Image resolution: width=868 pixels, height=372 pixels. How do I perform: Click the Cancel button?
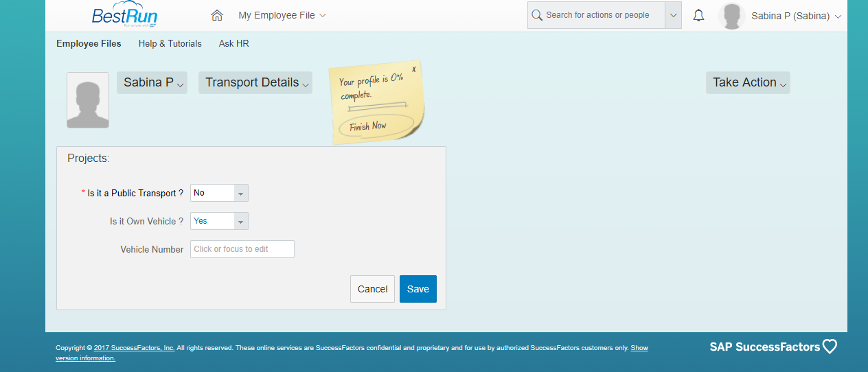[x=373, y=289]
